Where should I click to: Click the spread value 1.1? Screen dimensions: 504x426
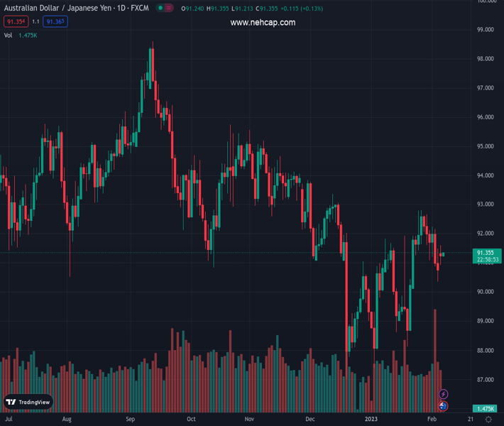coord(35,22)
